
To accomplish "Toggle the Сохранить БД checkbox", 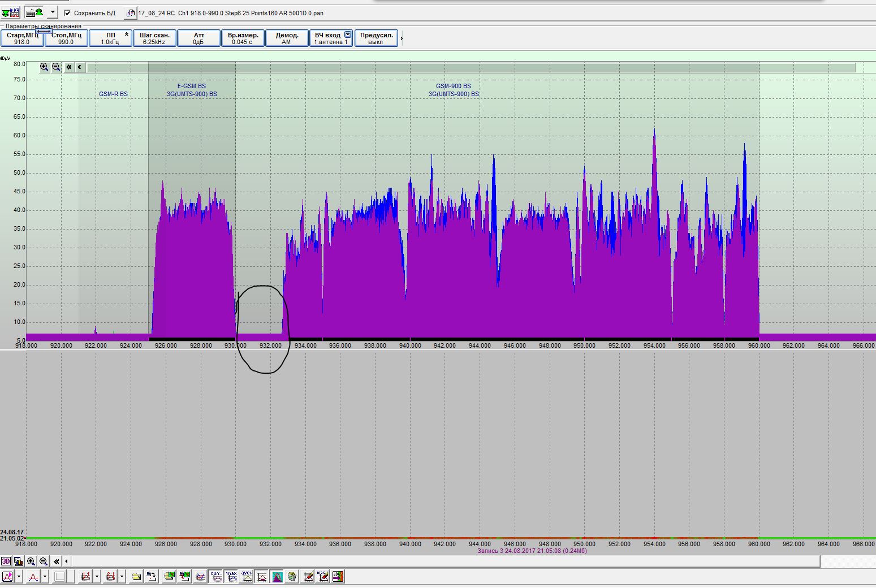I will tap(67, 12).
